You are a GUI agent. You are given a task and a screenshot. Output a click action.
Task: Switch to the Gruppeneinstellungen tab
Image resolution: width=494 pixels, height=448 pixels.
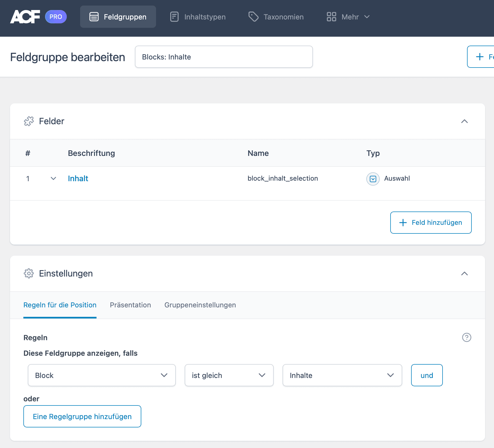pos(200,305)
